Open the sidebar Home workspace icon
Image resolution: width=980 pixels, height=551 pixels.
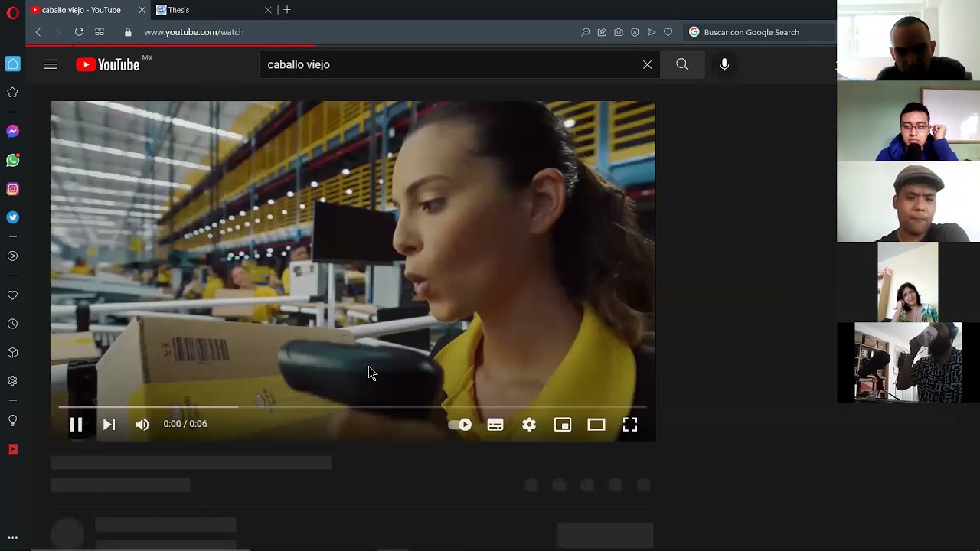pyautogui.click(x=12, y=64)
